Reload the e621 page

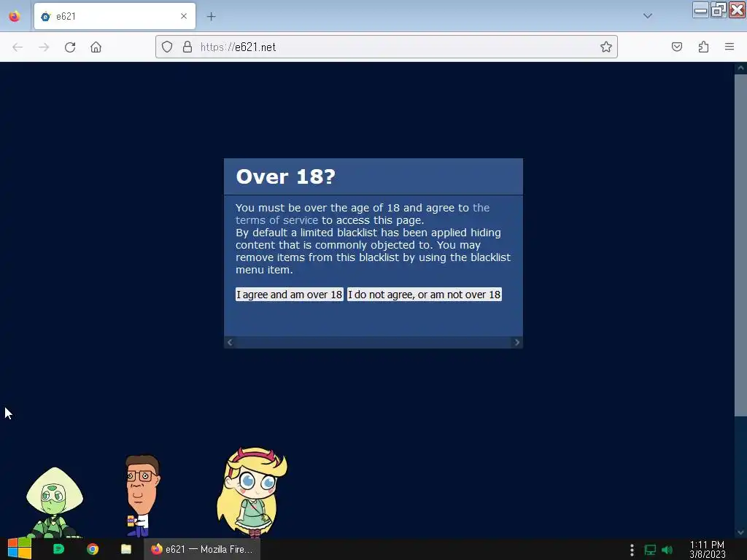click(70, 47)
